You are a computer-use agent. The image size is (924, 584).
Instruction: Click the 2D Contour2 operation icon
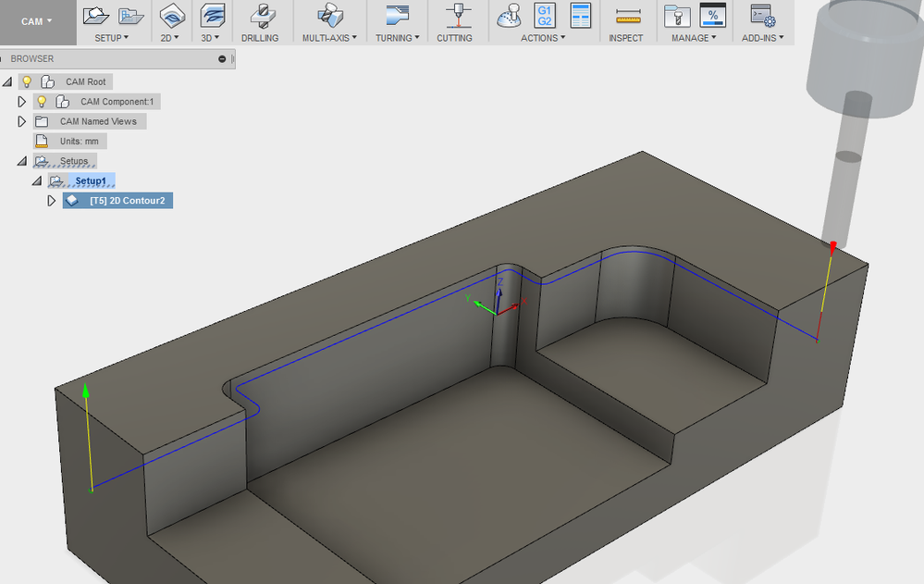click(72, 201)
